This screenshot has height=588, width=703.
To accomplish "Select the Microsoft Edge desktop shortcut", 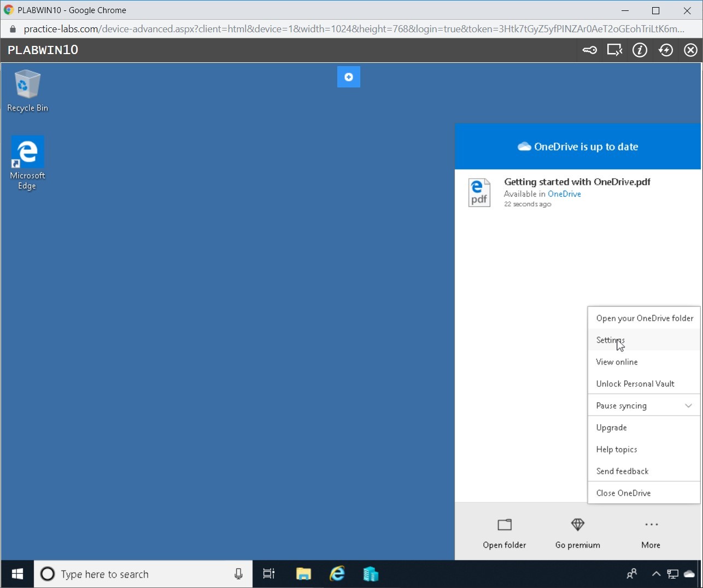I will 27,163.
